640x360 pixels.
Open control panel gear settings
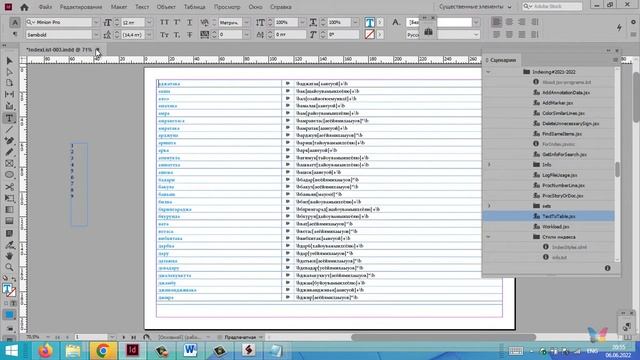(633, 22)
